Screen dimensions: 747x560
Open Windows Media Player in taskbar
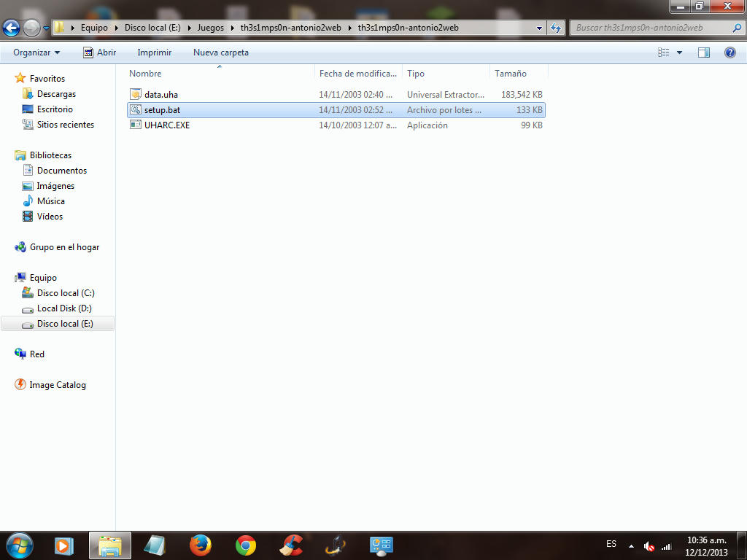(64, 545)
